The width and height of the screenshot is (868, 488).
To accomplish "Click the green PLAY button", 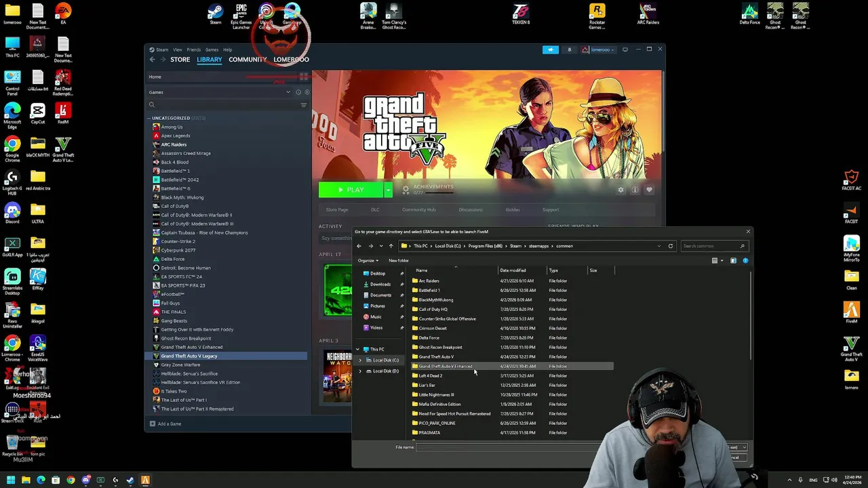I will pos(351,190).
